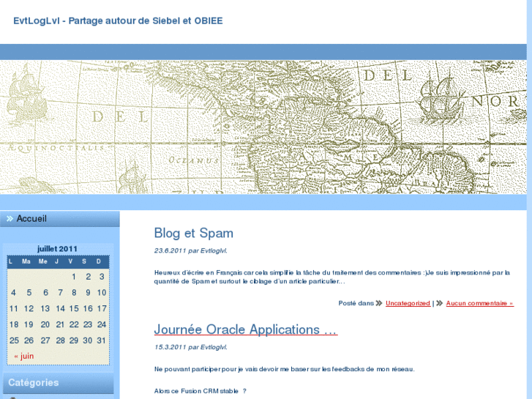532x399 pixels.
Task: Go to the Accueil menu item
Action: click(x=31, y=218)
